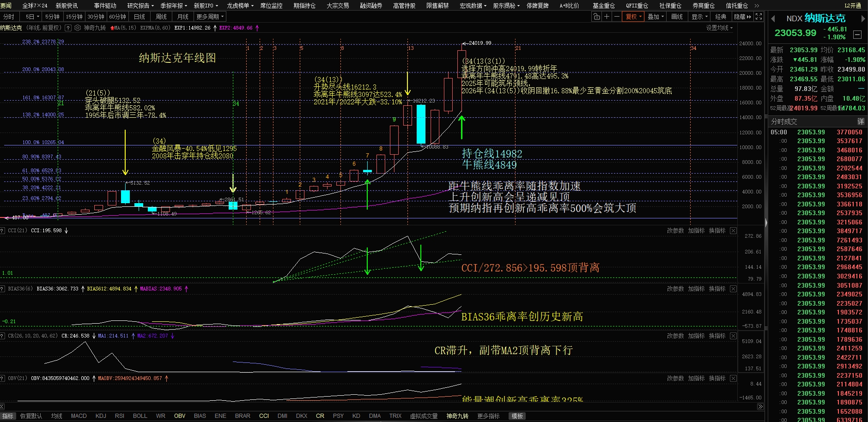Toggle BOLL indicator at bottom bar

[140, 416]
